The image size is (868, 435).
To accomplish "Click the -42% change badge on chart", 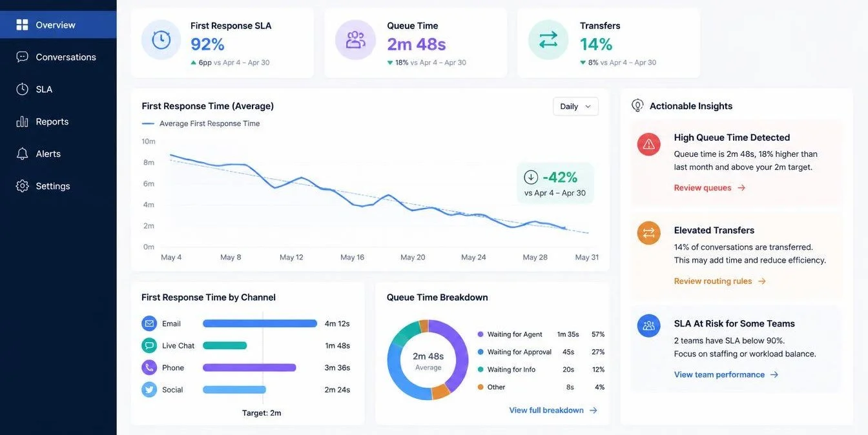I will (x=555, y=183).
